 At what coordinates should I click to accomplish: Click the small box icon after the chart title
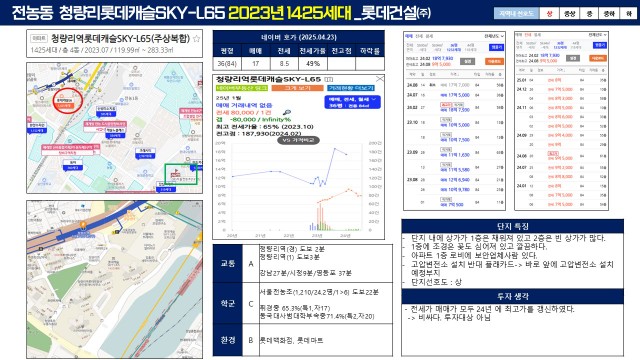(329, 79)
